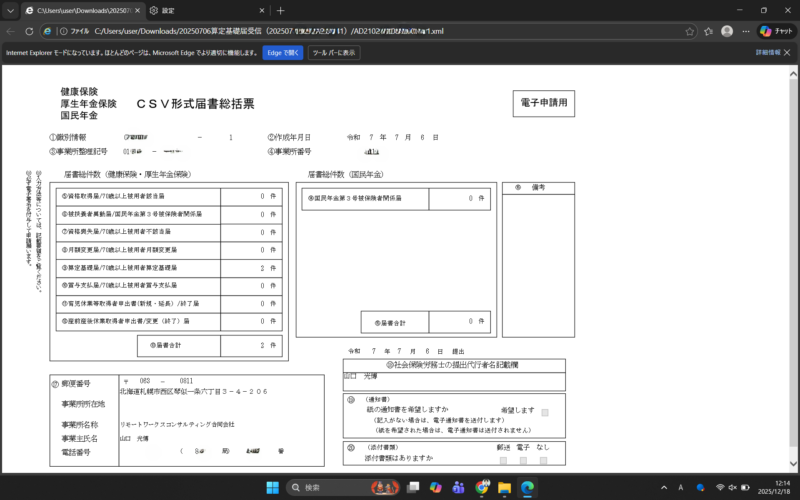Screen dimensions: 800x500
Task: Close the Downloads xml tab
Action: pyautogui.click(x=137, y=10)
